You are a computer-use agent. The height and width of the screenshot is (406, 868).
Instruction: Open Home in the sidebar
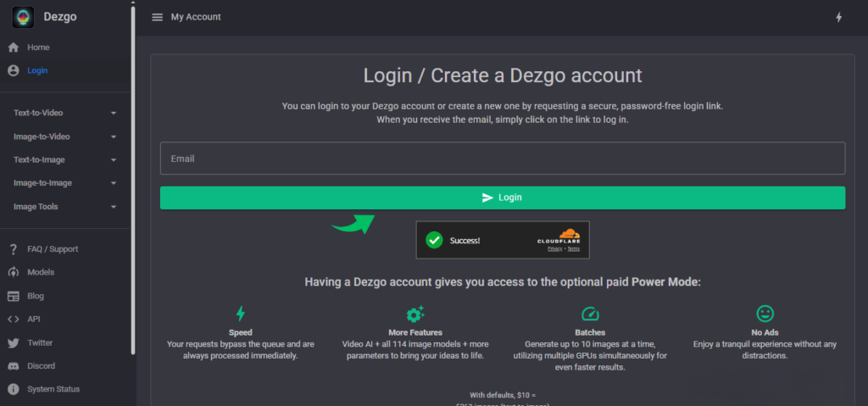(x=65, y=47)
